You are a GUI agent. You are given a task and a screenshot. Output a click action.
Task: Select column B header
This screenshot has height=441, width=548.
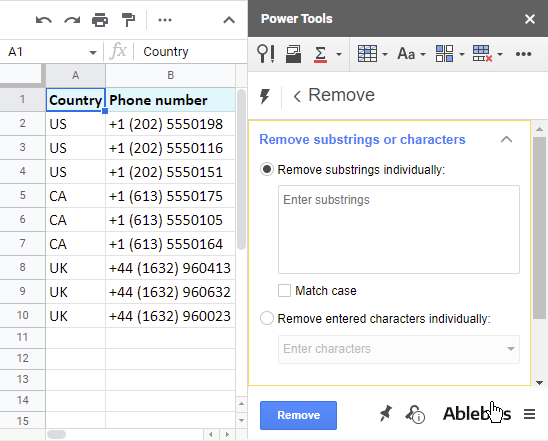[171, 75]
